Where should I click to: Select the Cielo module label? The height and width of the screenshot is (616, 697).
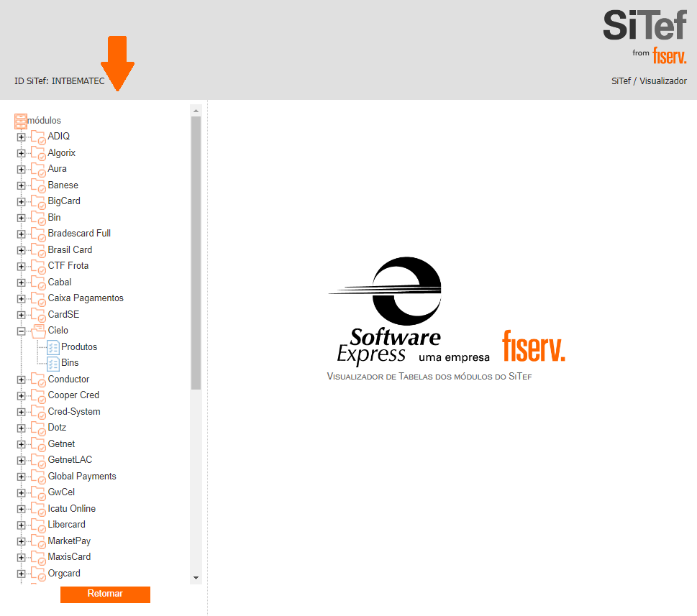[x=58, y=331]
